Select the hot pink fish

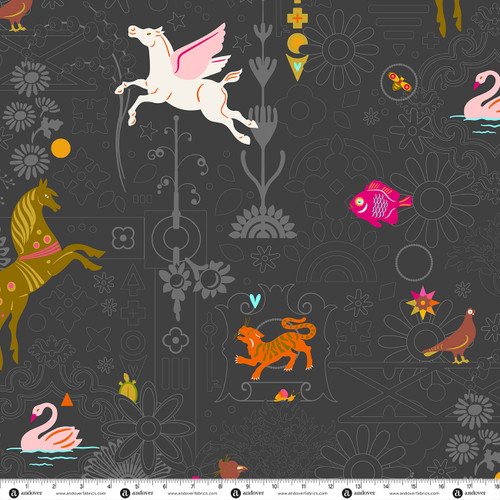380,203
